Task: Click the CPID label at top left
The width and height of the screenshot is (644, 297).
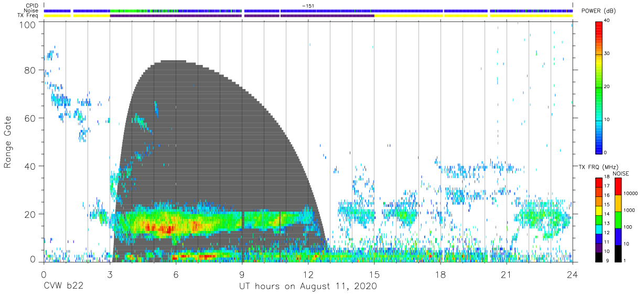Action: [31, 5]
